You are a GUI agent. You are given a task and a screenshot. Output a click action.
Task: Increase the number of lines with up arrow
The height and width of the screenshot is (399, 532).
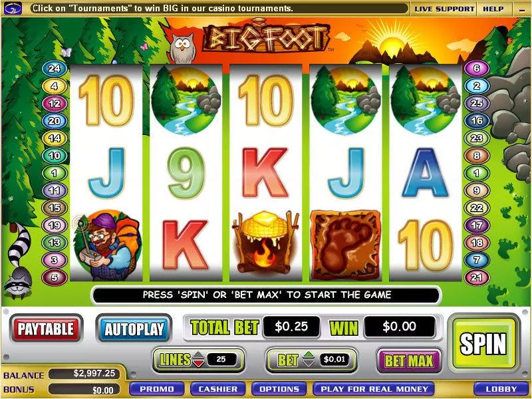[198, 355]
